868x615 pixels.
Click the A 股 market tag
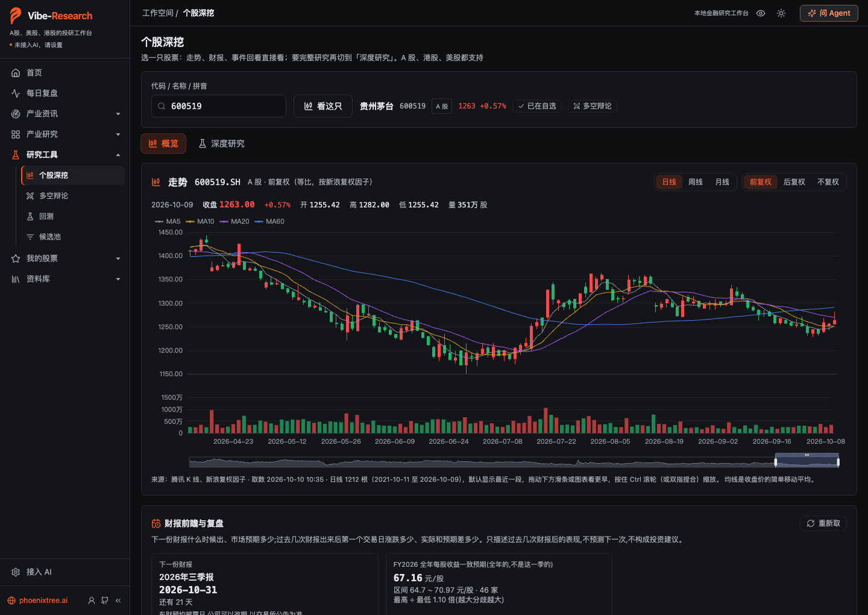pyautogui.click(x=442, y=106)
